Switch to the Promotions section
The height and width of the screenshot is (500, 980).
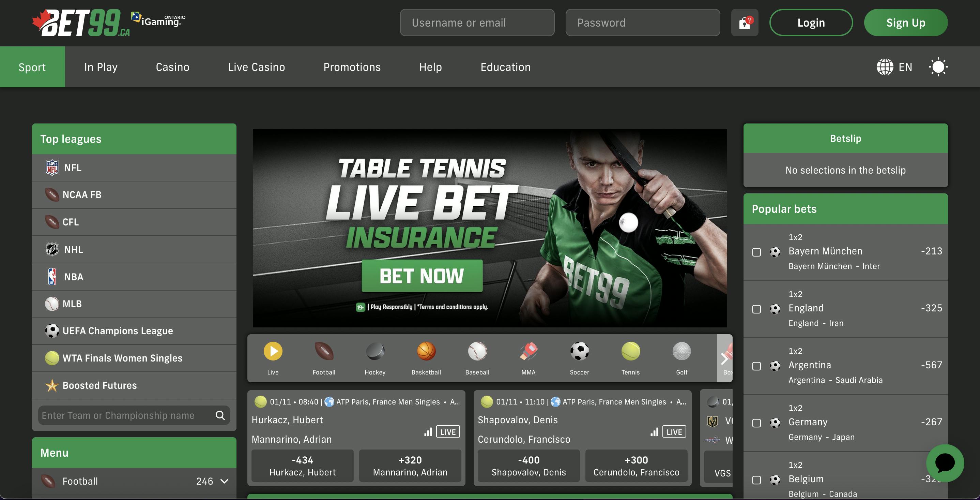coord(352,67)
